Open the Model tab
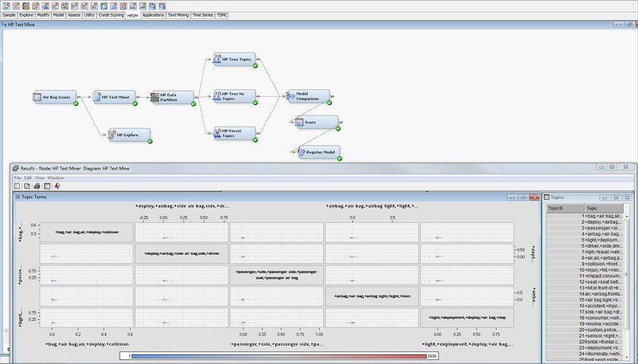The width and height of the screenshot is (638, 364). [x=58, y=15]
